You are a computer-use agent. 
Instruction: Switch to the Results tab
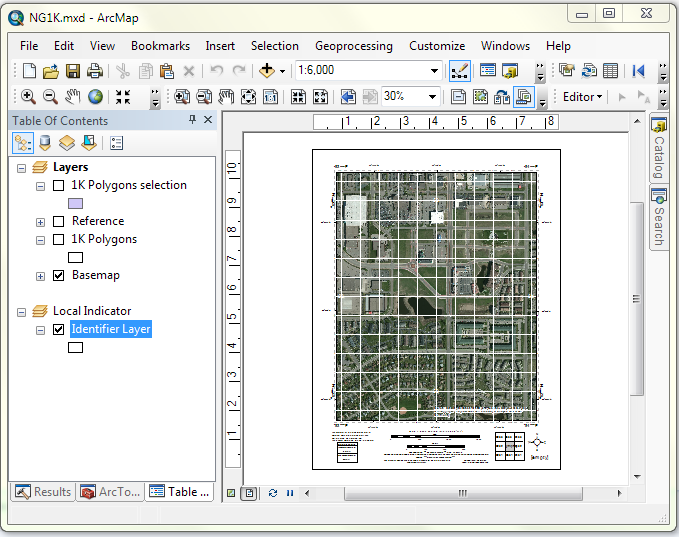coord(43,492)
